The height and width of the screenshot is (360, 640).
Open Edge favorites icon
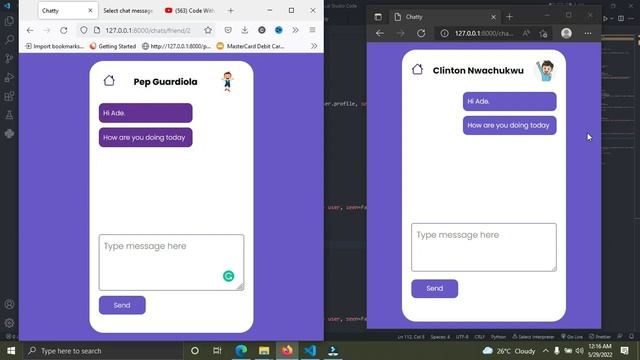click(x=543, y=33)
